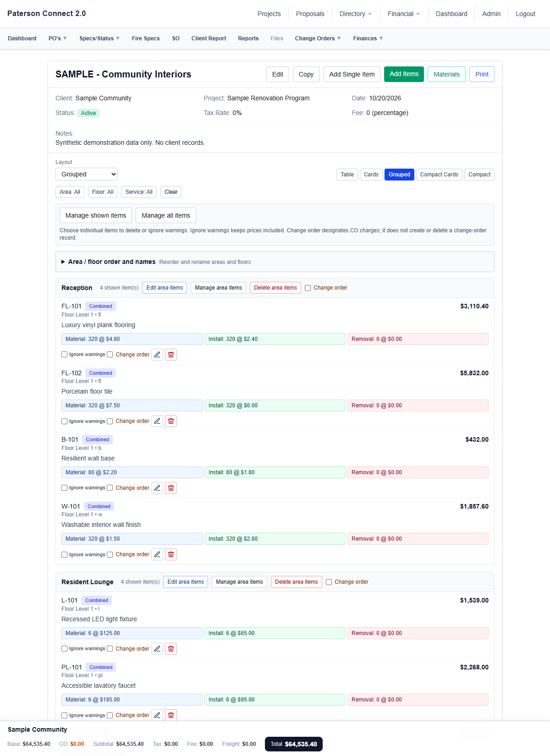
Task: Delete PL-101 with the trash icon
Action: pos(171,715)
